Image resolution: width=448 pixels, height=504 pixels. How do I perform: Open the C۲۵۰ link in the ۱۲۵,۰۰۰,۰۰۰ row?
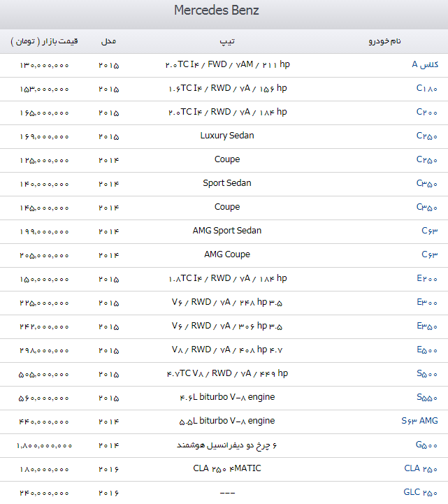click(427, 160)
